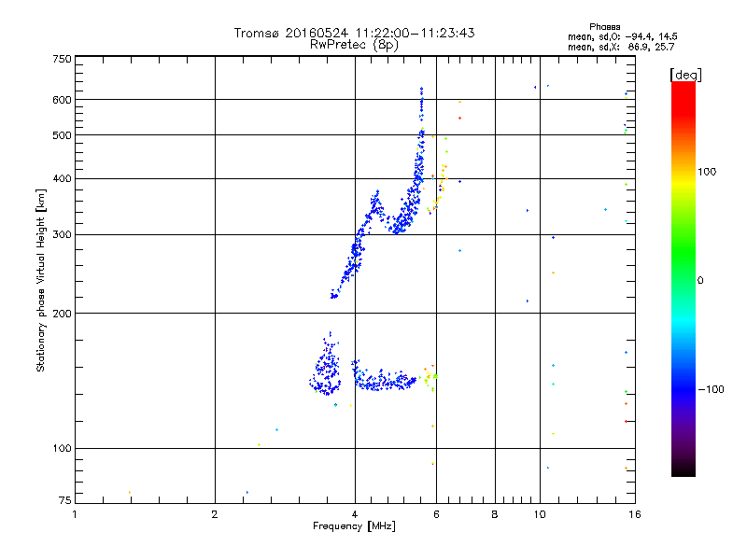Click the '100' tick label of the color bar

707,172
